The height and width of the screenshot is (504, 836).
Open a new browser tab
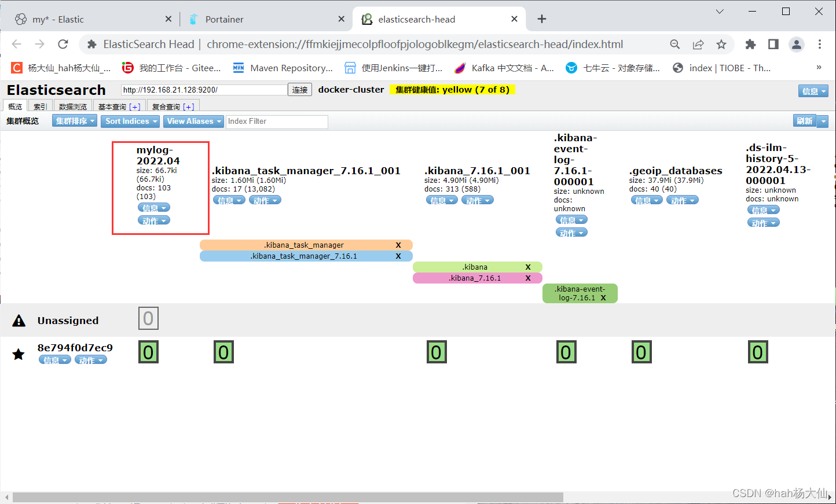pyautogui.click(x=542, y=19)
